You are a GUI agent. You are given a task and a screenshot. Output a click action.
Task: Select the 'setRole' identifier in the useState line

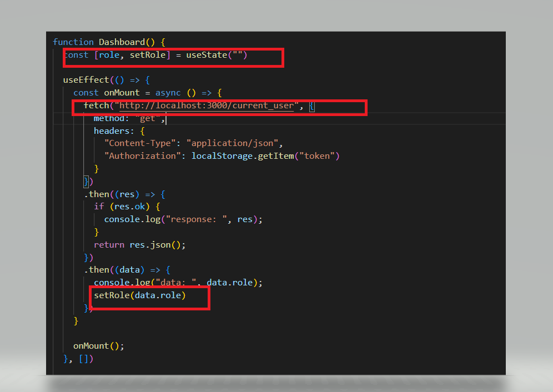pyautogui.click(x=148, y=55)
